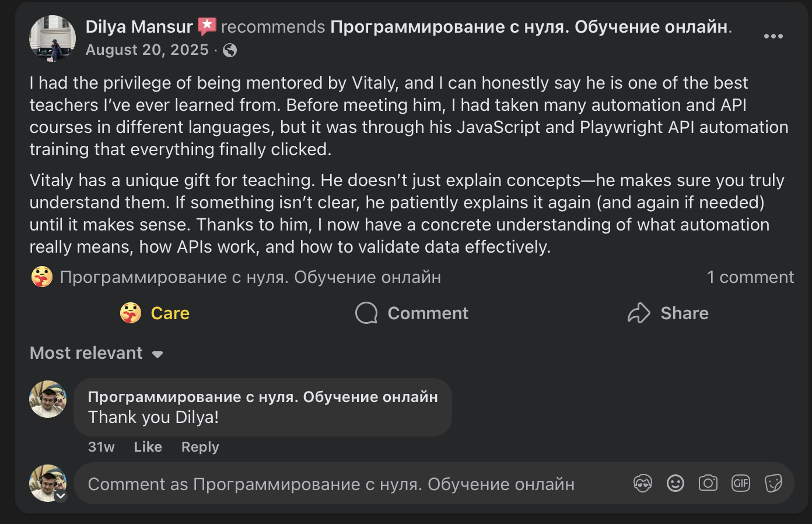Image resolution: width=812 pixels, height=524 pixels.
Task: Expand the Most relevant comment sorting
Action: [x=97, y=354]
